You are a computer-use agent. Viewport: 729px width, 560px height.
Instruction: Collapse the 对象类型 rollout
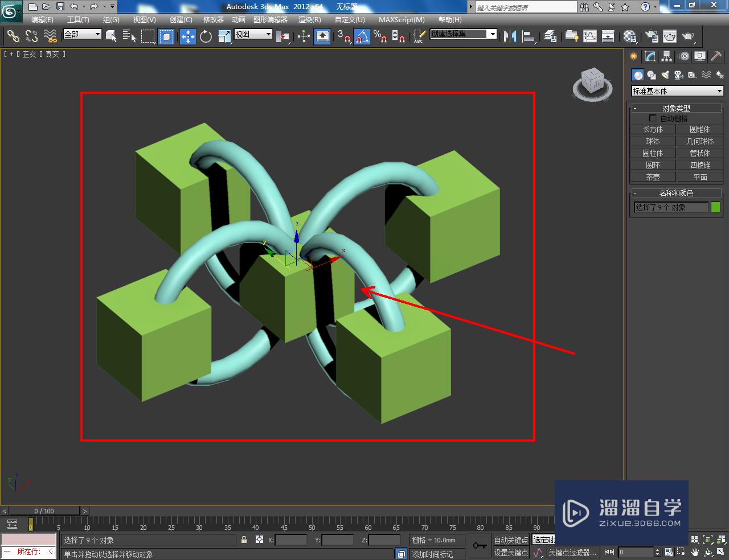677,108
